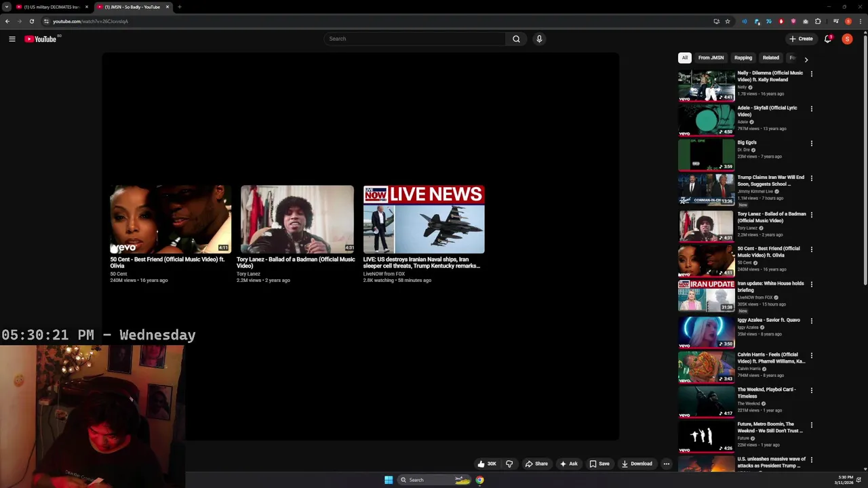Play 50 Cent Best Friend endscreen thumbnail
868x488 pixels.
pos(170,219)
